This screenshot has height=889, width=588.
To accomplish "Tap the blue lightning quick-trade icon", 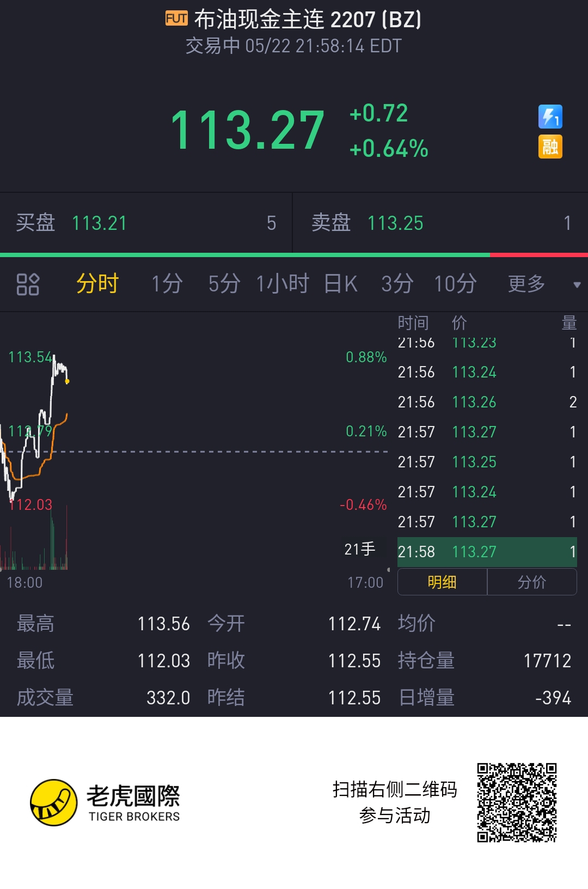I will tap(550, 117).
